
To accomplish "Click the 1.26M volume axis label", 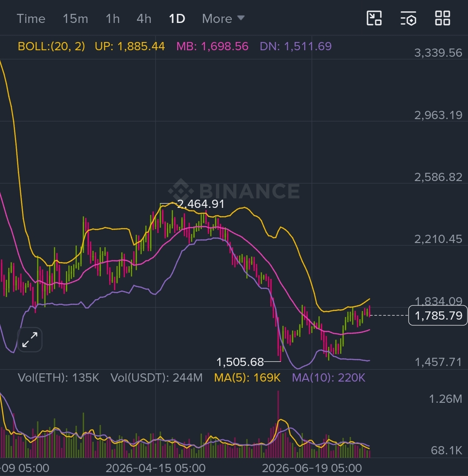I will pos(445,399).
